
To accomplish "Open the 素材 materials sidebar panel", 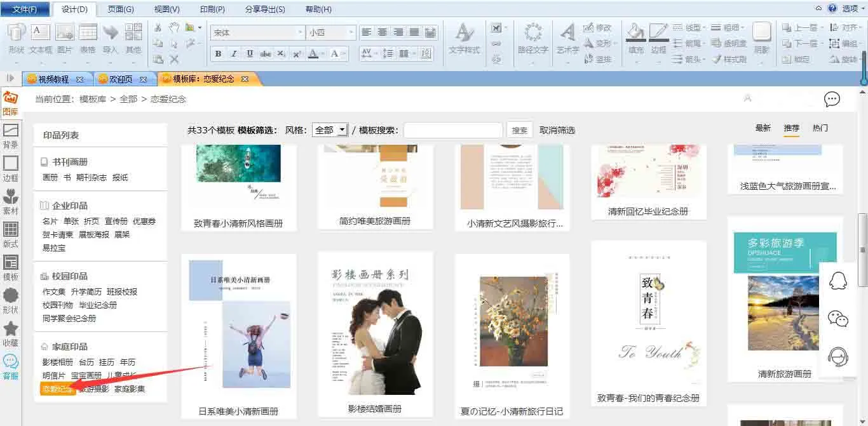I will 11,202.
